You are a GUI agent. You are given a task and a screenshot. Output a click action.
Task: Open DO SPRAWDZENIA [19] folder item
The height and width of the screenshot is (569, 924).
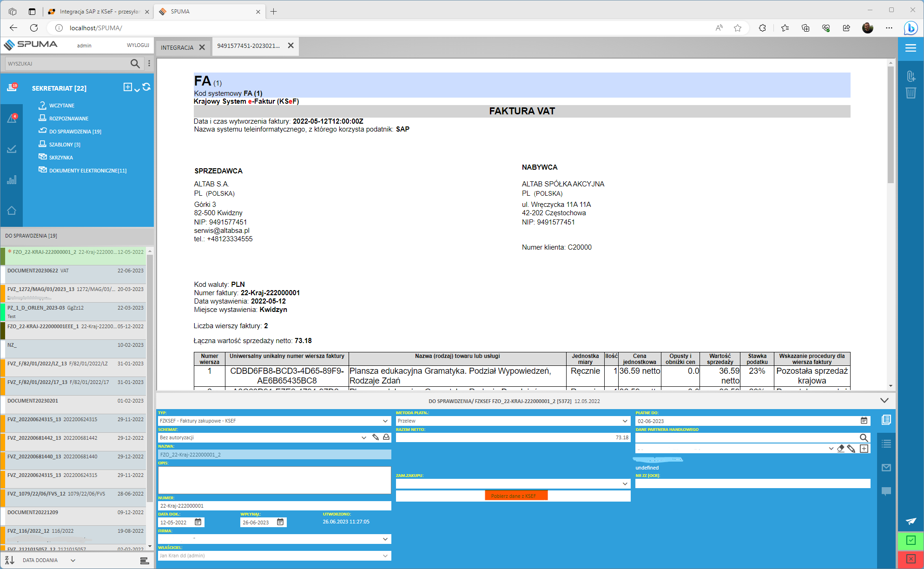[75, 132]
